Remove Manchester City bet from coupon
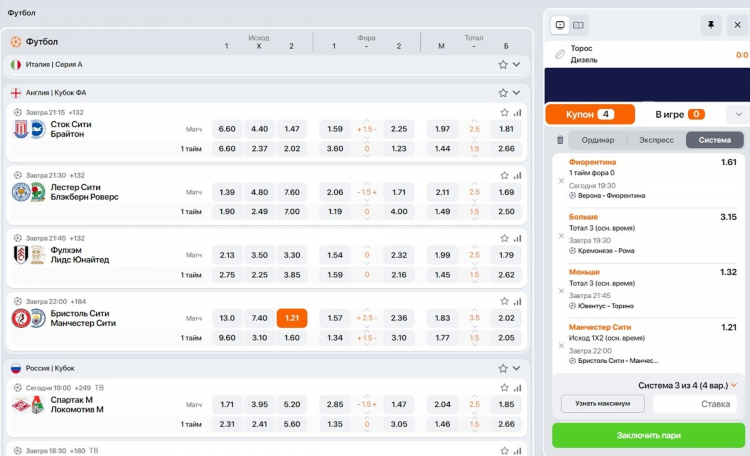750x456 pixels. [562, 346]
